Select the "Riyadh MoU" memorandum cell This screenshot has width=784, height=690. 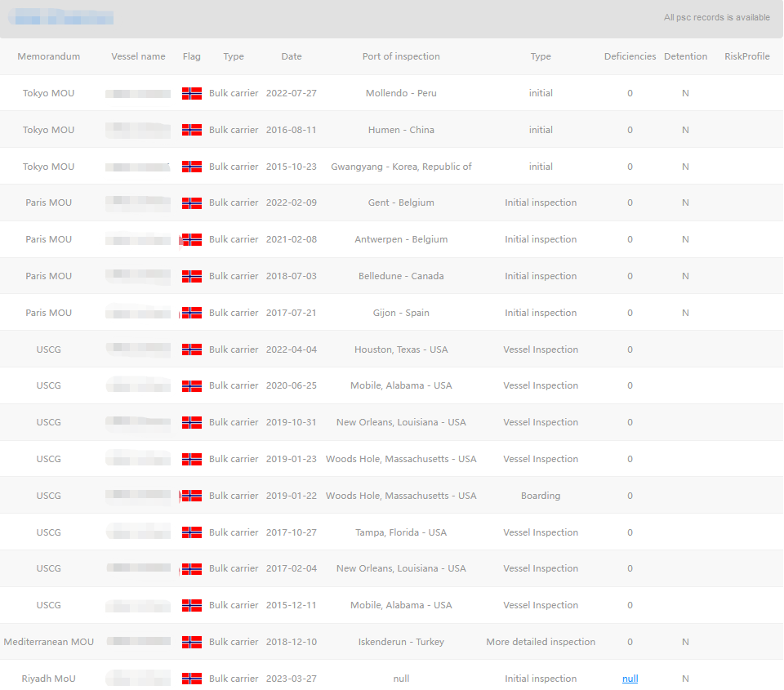pyautogui.click(x=48, y=679)
